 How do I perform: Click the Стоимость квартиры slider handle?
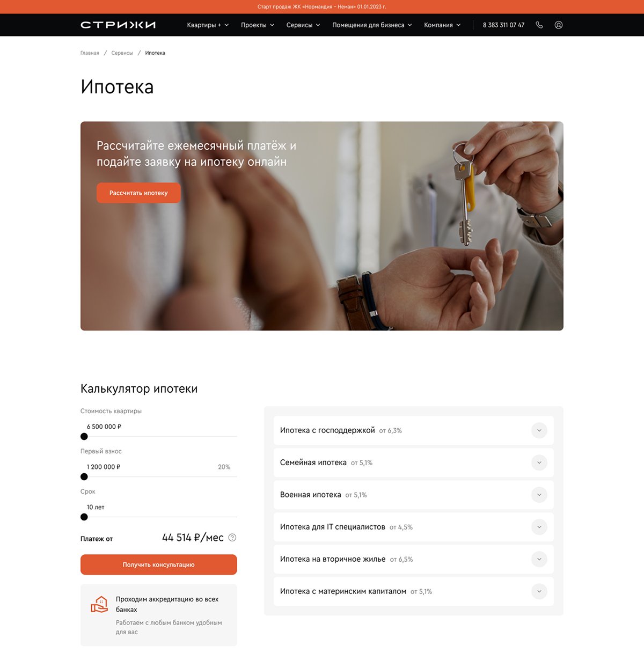[84, 436]
